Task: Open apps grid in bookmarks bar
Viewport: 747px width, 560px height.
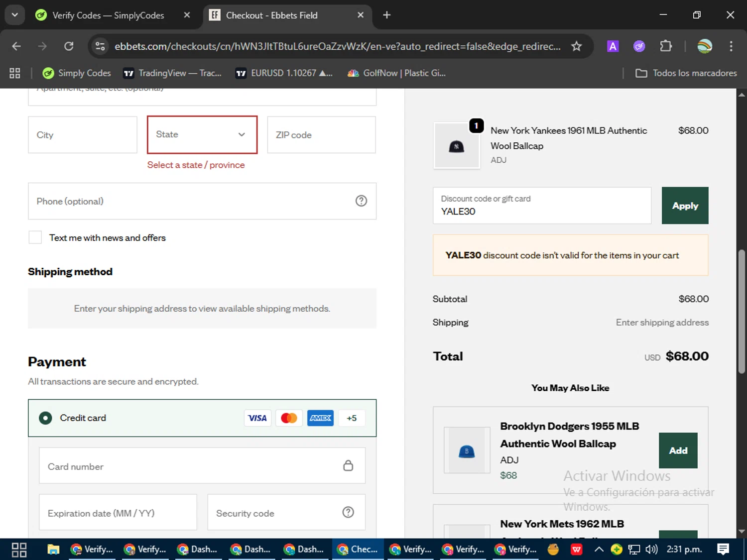Action: (x=15, y=73)
